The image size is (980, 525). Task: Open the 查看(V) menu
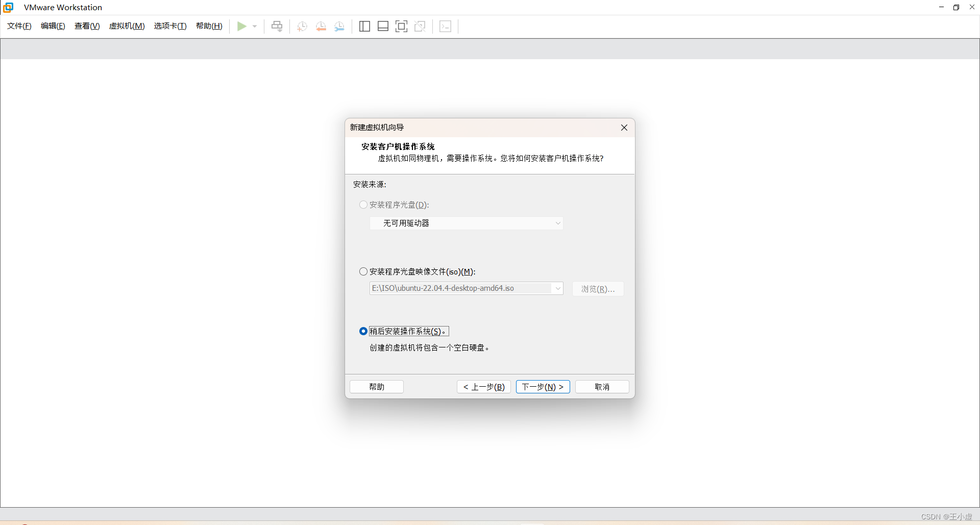click(x=87, y=26)
